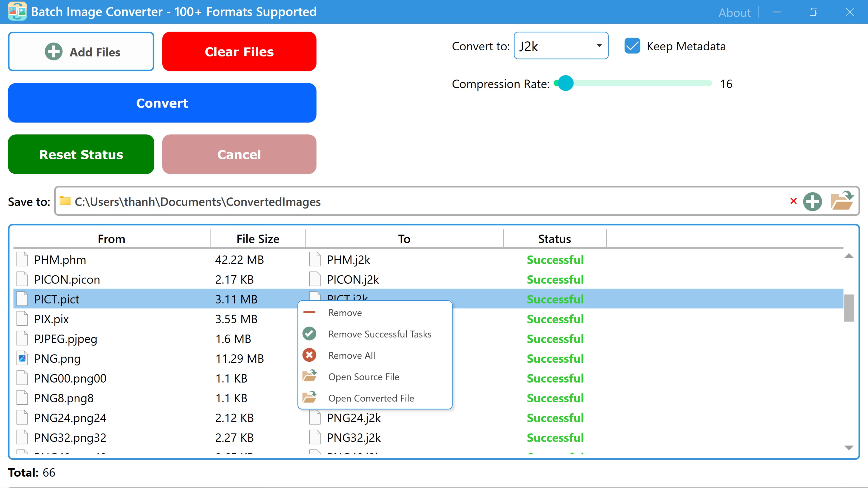
Task: Click the Compression Rate slider handle
Action: click(566, 83)
